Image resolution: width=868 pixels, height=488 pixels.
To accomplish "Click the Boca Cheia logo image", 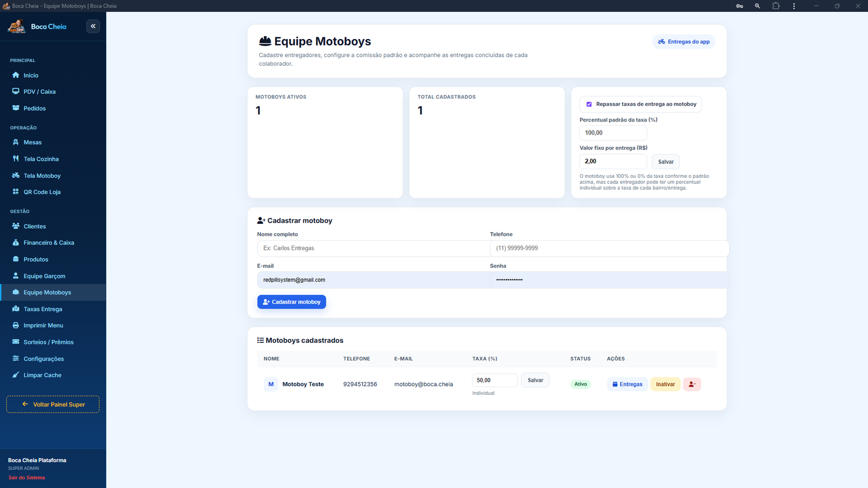I will [16, 26].
